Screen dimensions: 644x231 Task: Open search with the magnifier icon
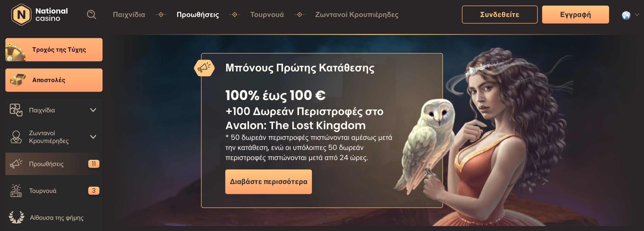(91, 15)
